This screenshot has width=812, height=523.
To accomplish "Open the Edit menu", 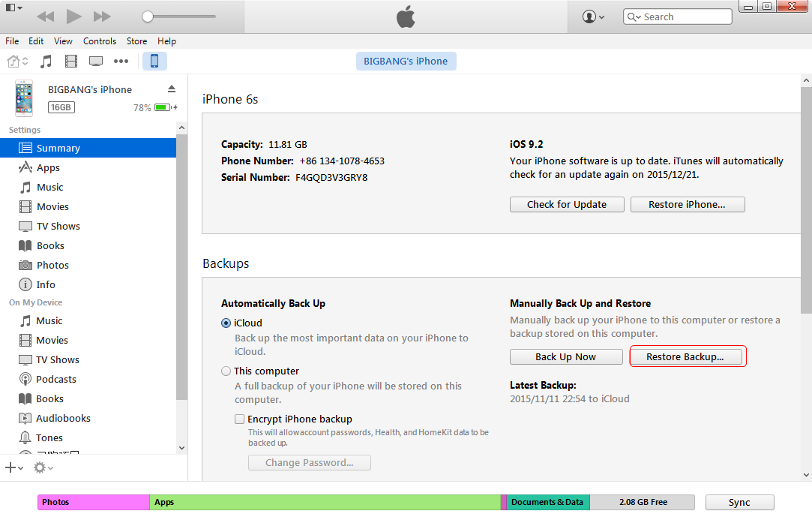I will click(x=36, y=41).
